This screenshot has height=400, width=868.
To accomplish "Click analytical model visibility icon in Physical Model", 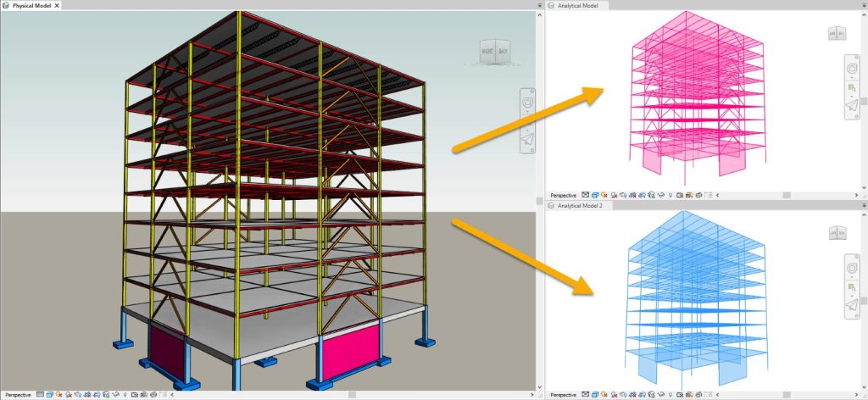I will [x=143, y=394].
